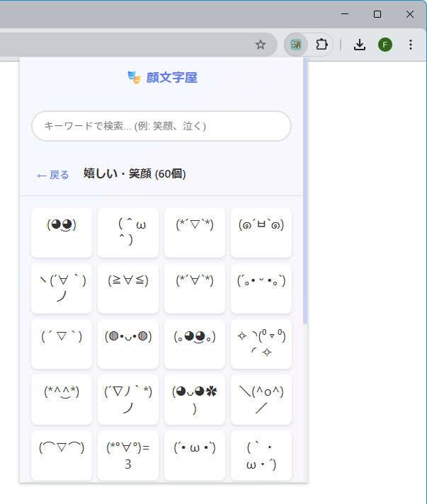
Task: Choose the (*^‿^*) kaomoji tile
Action: 62,399
